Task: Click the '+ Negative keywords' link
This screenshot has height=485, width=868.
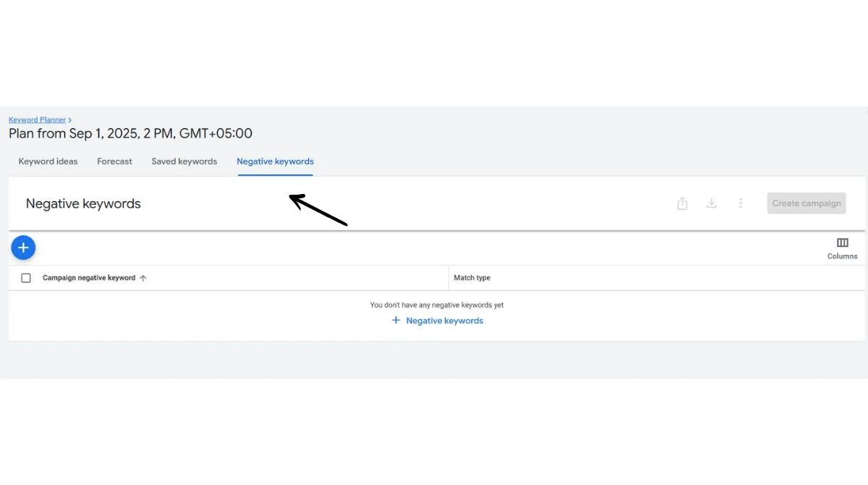Action: (x=437, y=321)
